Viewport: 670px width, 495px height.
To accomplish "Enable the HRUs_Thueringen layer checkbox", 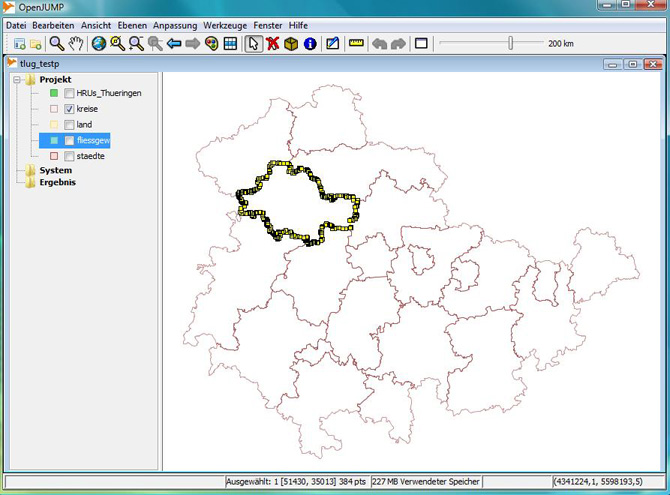I will coord(69,93).
